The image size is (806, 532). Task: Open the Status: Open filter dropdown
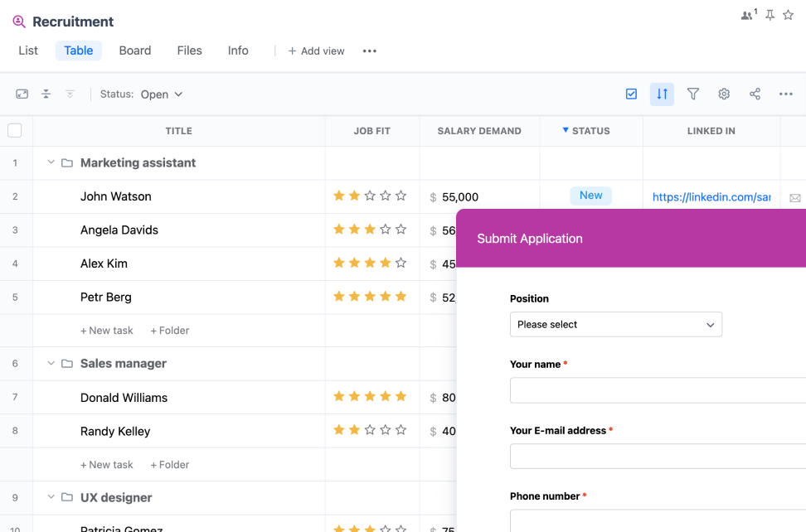click(x=162, y=94)
